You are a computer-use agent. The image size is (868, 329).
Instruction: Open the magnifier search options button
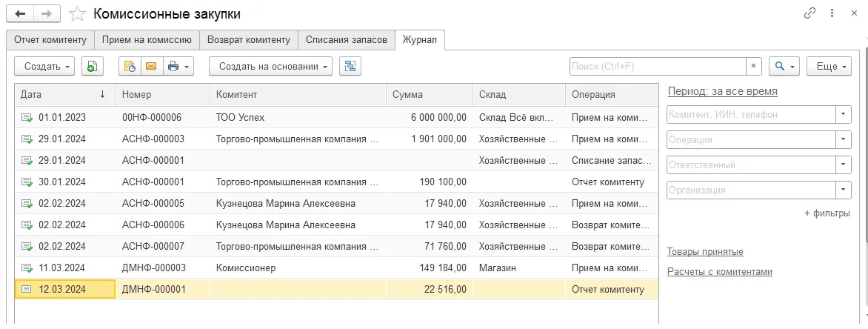pyautogui.click(x=784, y=67)
